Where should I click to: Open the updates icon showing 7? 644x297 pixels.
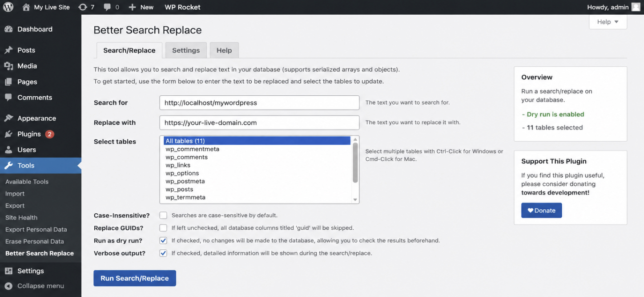click(83, 7)
